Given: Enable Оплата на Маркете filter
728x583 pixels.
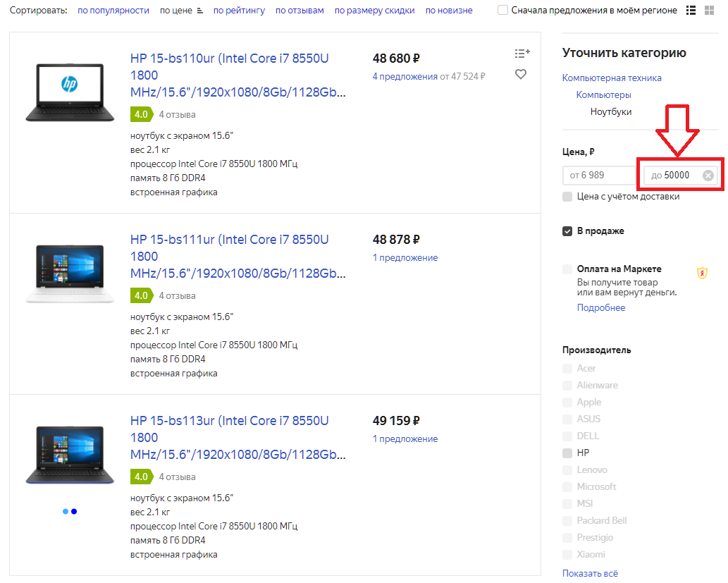Looking at the screenshot, I should (x=567, y=269).
